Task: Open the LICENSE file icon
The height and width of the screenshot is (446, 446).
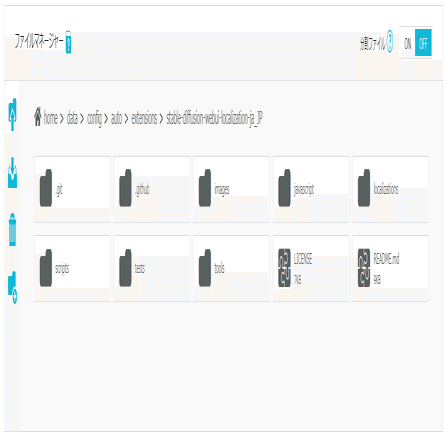Action: tap(284, 268)
